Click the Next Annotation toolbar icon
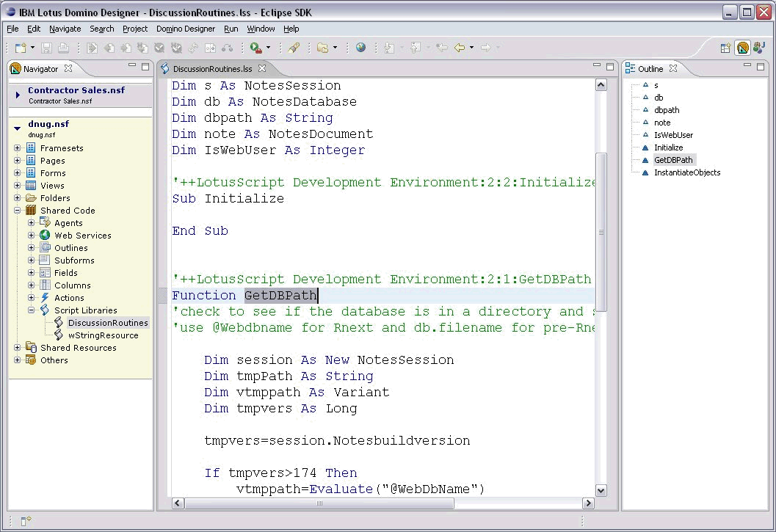The height and width of the screenshot is (532, 776). coord(390,48)
